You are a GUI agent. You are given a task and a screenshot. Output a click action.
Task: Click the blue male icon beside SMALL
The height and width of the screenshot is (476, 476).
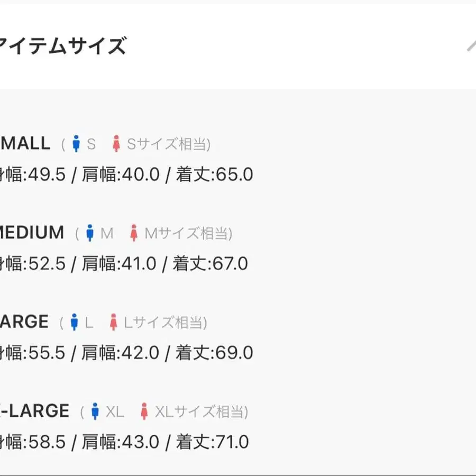coord(76,143)
